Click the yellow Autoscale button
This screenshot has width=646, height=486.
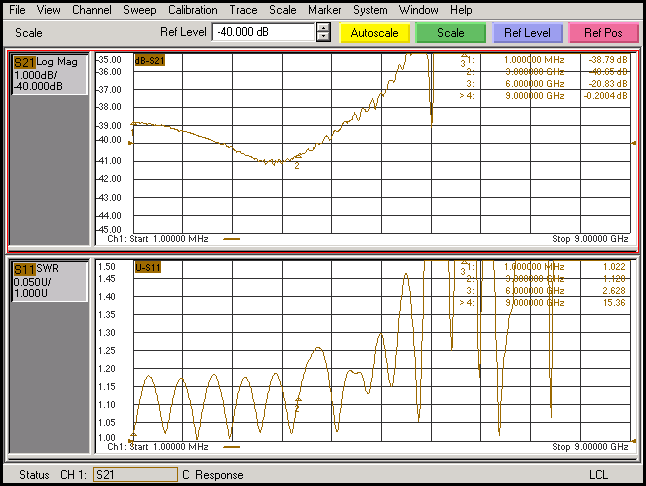(x=374, y=33)
